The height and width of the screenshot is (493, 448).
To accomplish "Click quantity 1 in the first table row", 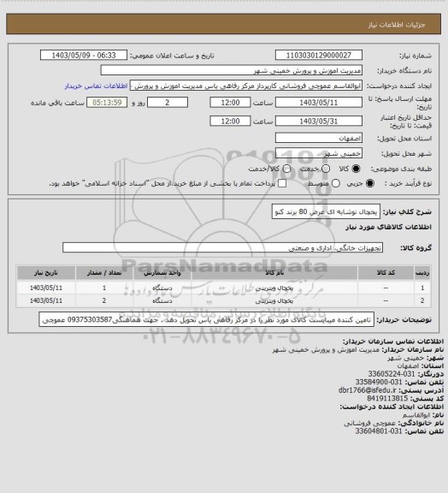I will click(x=104, y=288).
